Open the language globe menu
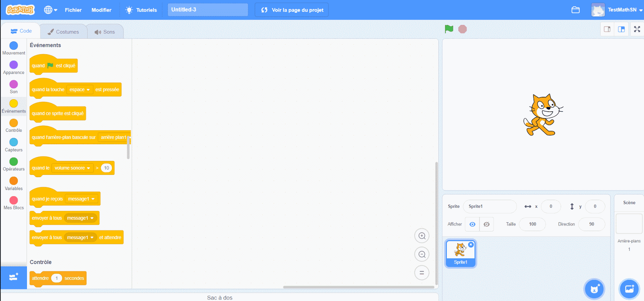Image resolution: width=644 pixels, height=301 pixels. pyautogui.click(x=50, y=10)
